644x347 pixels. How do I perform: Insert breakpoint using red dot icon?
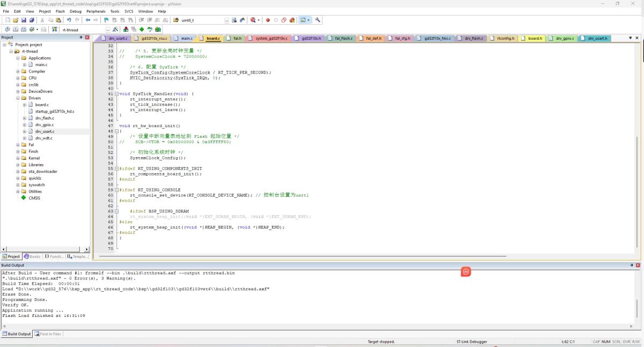coord(268,20)
